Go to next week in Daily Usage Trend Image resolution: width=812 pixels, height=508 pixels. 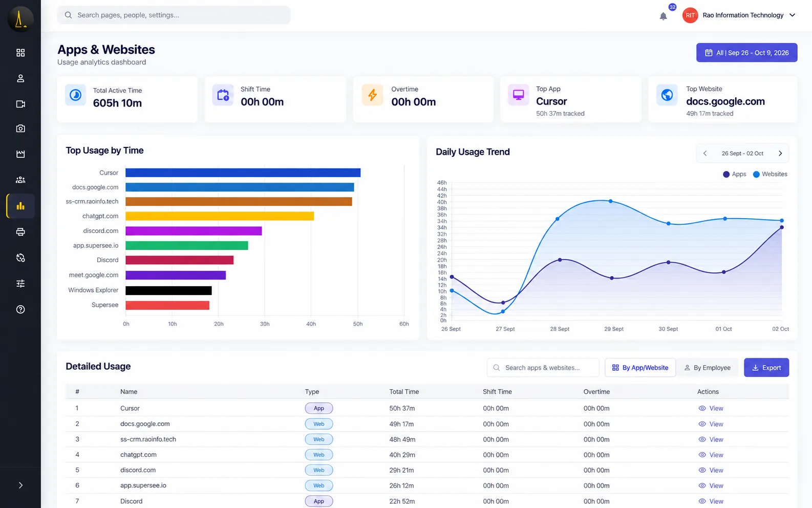pyautogui.click(x=780, y=154)
